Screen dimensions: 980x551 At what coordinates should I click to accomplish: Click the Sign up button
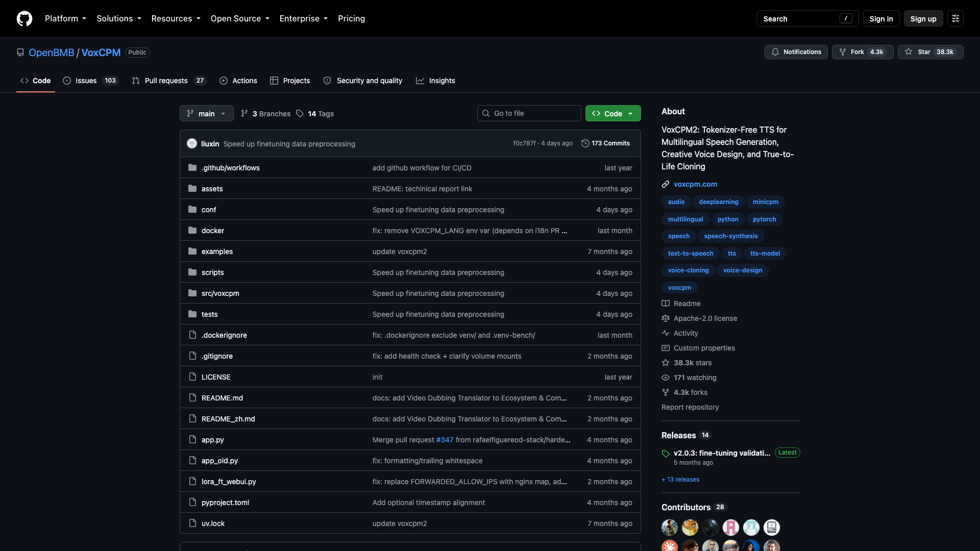point(923,18)
